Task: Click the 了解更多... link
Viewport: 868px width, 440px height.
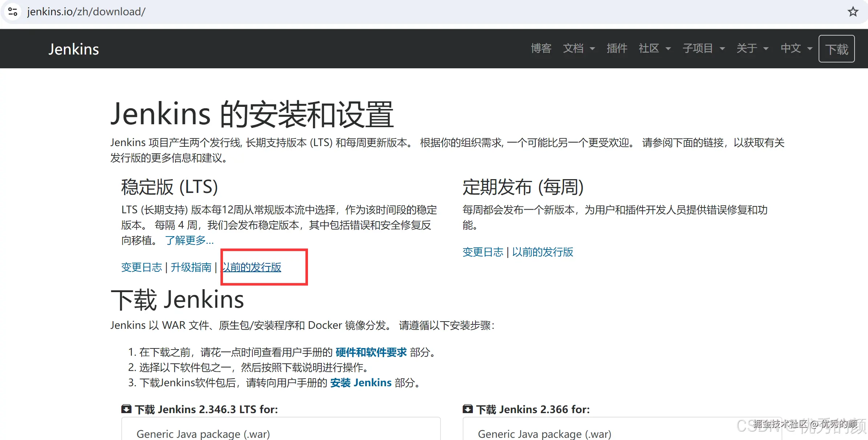Action: pos(189,240)
